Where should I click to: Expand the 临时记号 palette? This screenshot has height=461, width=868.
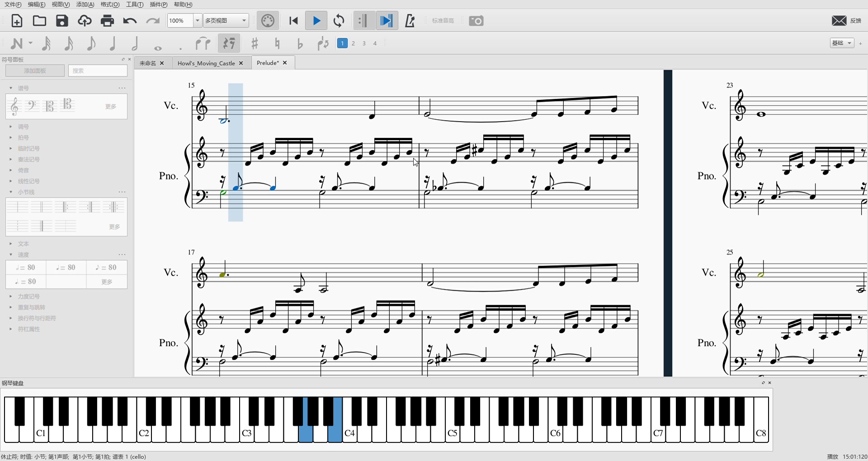click(x=28, y=149)
